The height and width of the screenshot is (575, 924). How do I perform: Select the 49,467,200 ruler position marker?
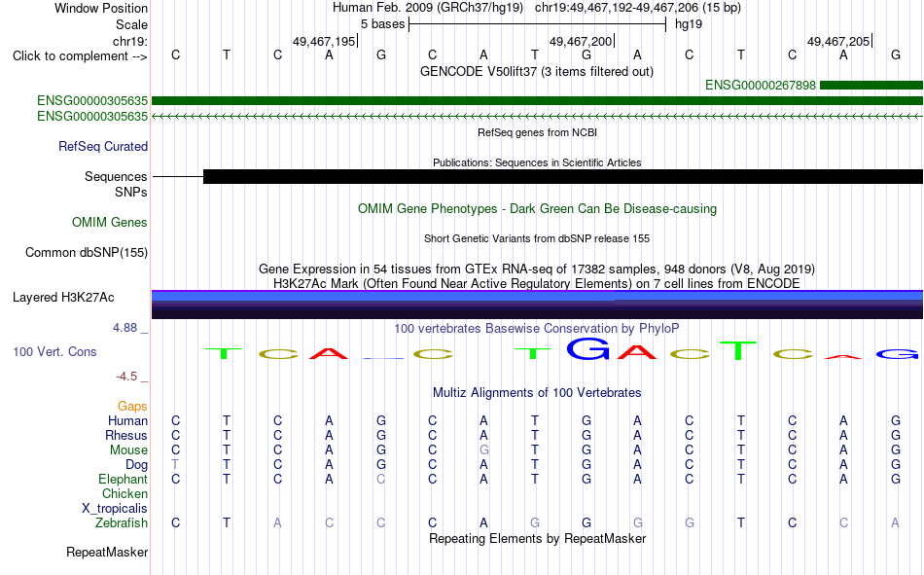(581, 41)
